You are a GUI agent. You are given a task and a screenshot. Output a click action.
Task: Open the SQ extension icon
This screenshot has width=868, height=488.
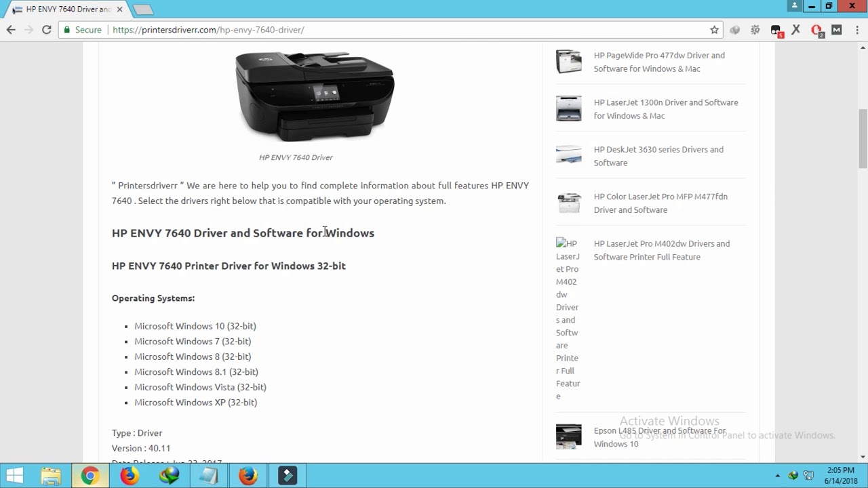(755, 30)
